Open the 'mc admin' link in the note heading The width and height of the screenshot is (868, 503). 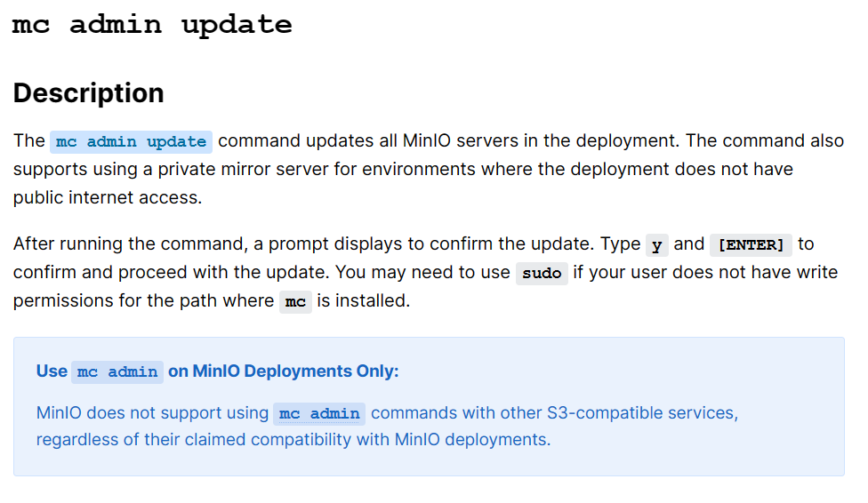pyautogui.click(x=117, y=371)
